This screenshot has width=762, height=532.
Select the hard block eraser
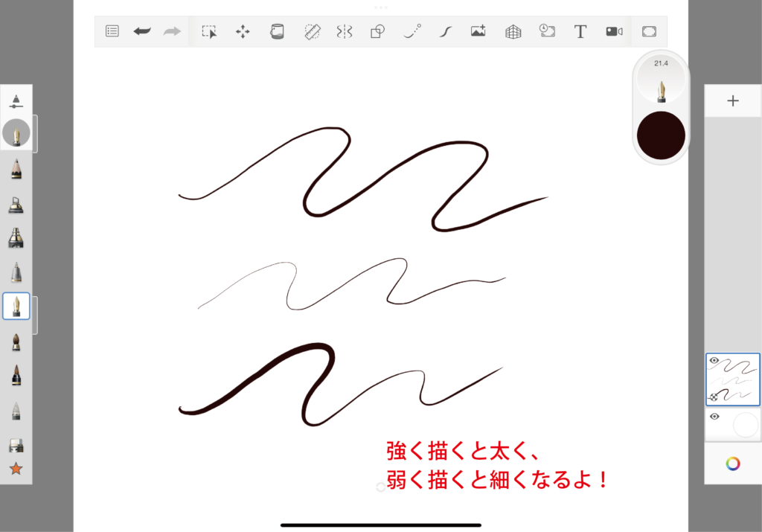point(16,446)
